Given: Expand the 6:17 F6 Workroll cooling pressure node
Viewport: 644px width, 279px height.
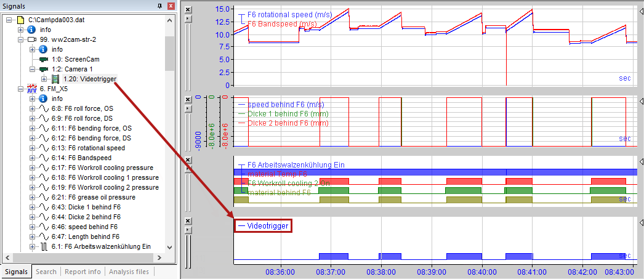Looking at the screenshot, I should coord(32,168).
